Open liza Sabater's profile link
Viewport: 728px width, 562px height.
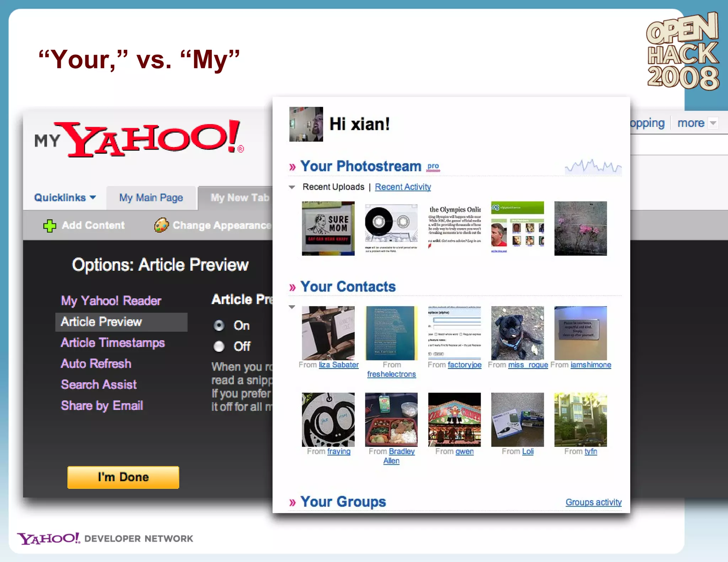click(339, 365)
